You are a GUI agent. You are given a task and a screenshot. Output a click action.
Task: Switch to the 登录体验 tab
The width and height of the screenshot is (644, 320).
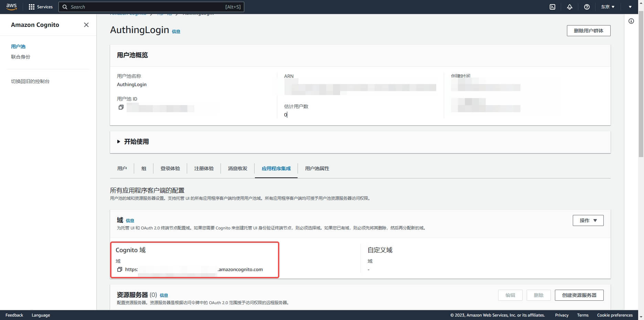(170, 168)
